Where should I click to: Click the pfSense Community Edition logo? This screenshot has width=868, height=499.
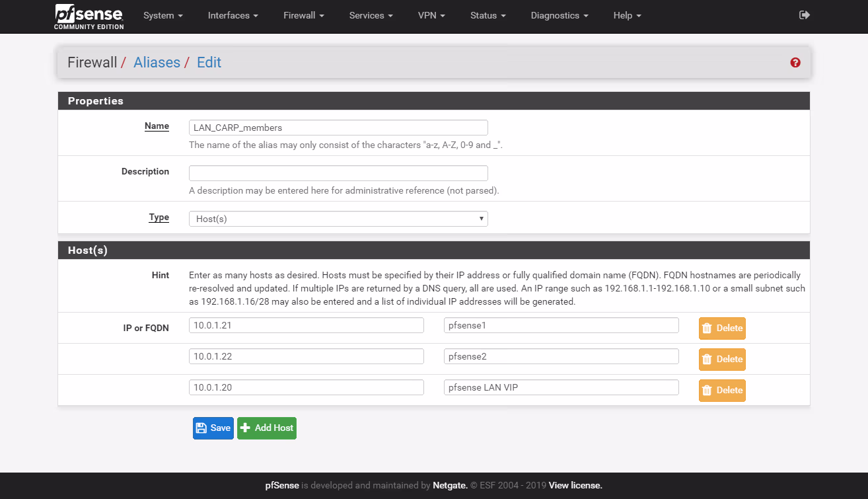coord(89,17)
